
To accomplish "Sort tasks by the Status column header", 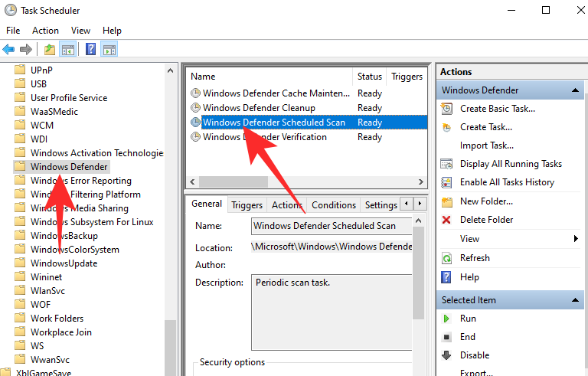I will coord(369,77).
